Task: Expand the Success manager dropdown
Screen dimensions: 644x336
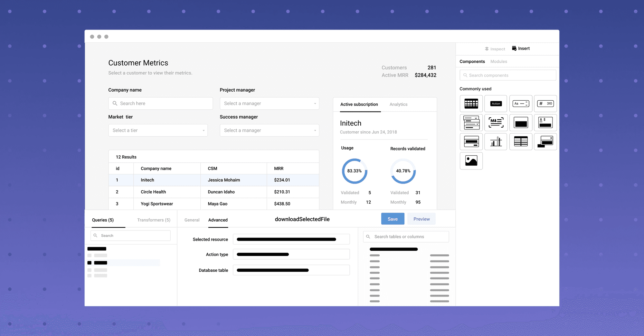Action: coord(269,130)
